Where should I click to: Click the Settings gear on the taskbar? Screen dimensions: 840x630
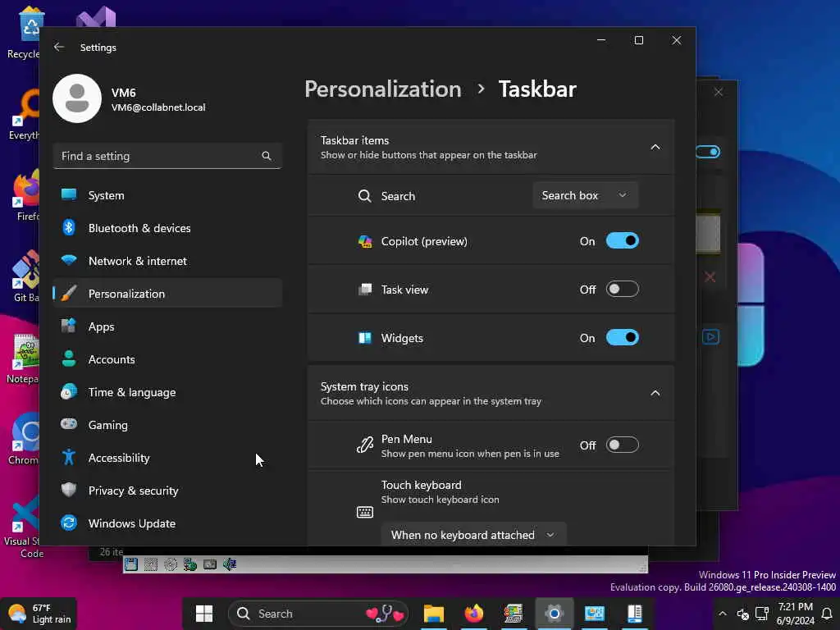point(555,614)
